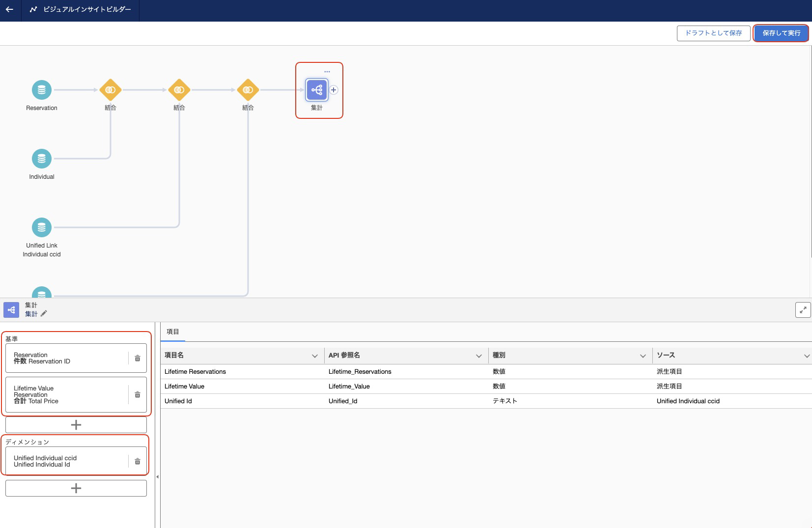This screenshot has width=812, height=528.
Task: Add a new measure under 基準
Action: coord(76,425)
